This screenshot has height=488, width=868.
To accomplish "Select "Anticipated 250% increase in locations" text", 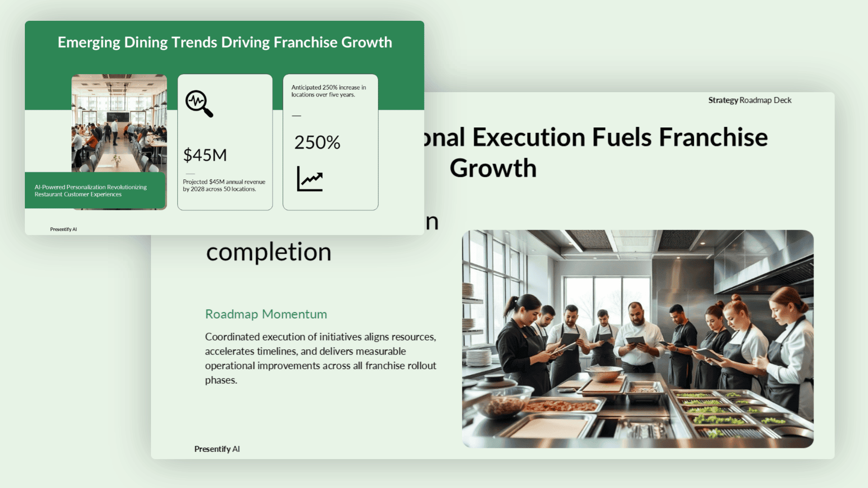I will (x=329, y=91).
